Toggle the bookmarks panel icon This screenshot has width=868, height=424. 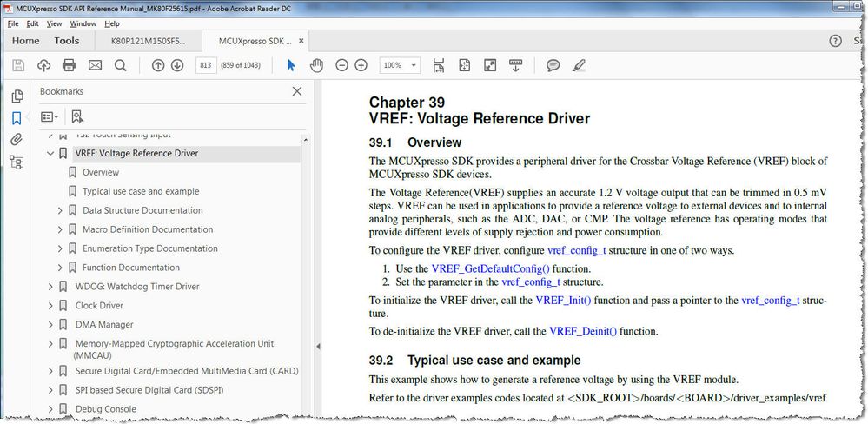17,118
